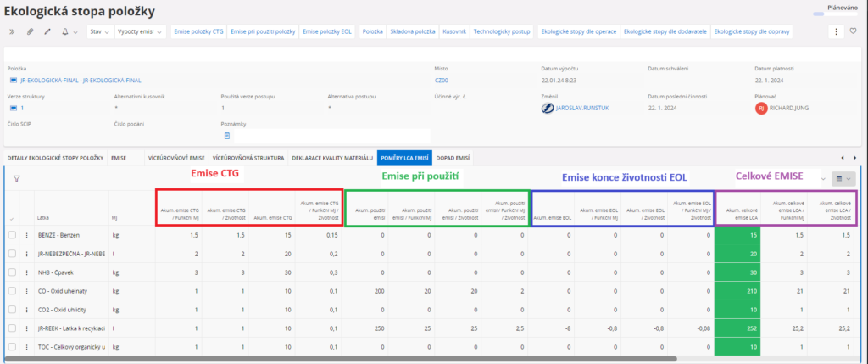This screenshot has height=364, width=868.
Task: Click the filter funnel icon
Action: coord(16,179)
